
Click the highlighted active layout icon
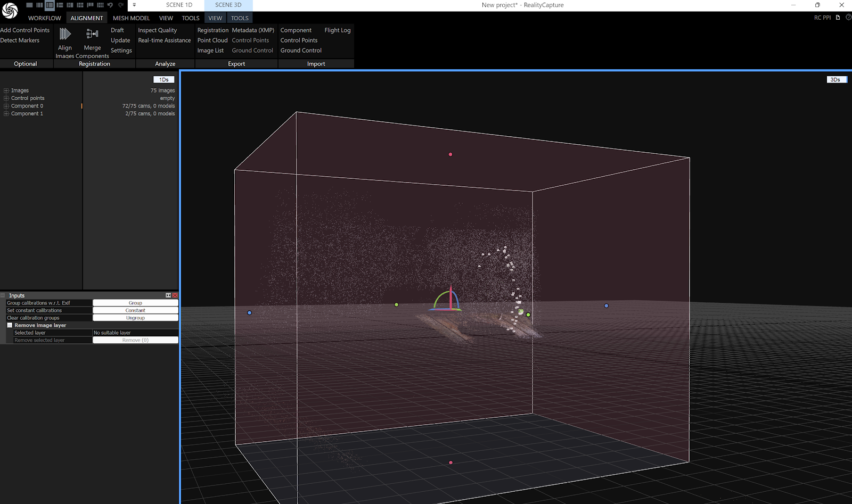(x=50, y=5)
